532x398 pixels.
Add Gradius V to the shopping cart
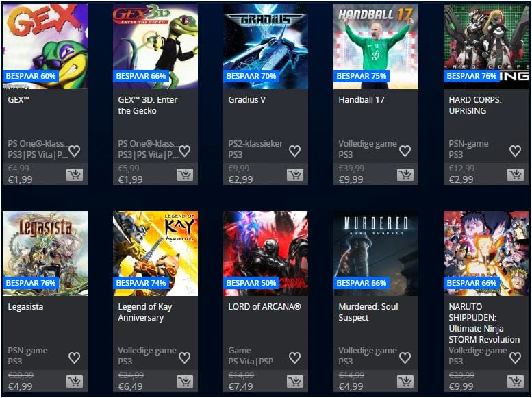(x=295, y=175)
